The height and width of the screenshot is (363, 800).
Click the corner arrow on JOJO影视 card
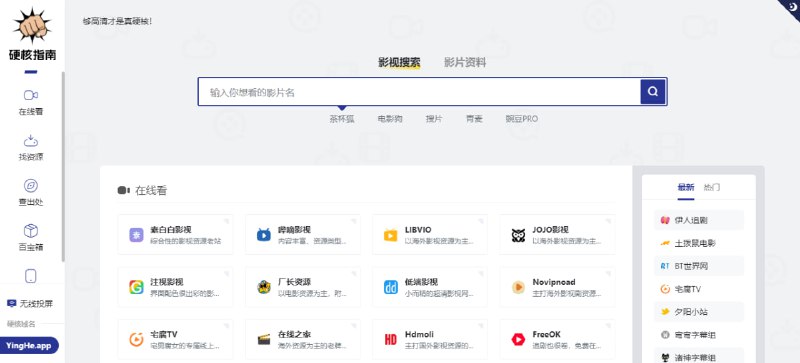click(x=608, y=220)
